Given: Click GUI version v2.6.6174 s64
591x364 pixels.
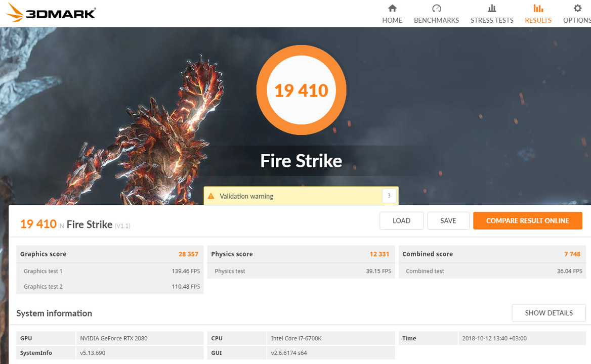Looking at the screenshot, I should pos(289,353).
